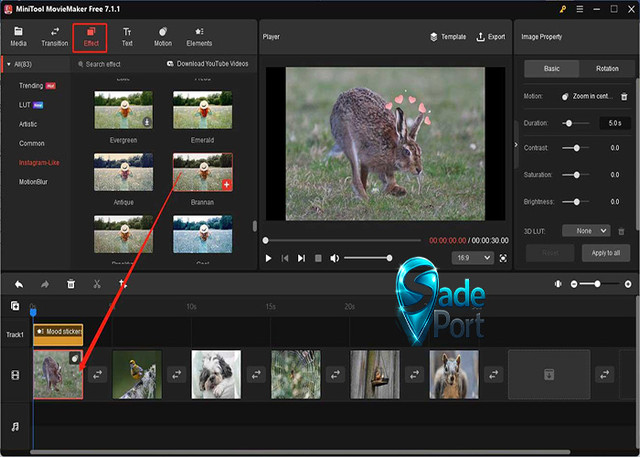Image resolution: width=640 pixels, height=457 pixels.
Task: Click the key upgrade icon
Action: pyautogui.click(x=563, y=9)
